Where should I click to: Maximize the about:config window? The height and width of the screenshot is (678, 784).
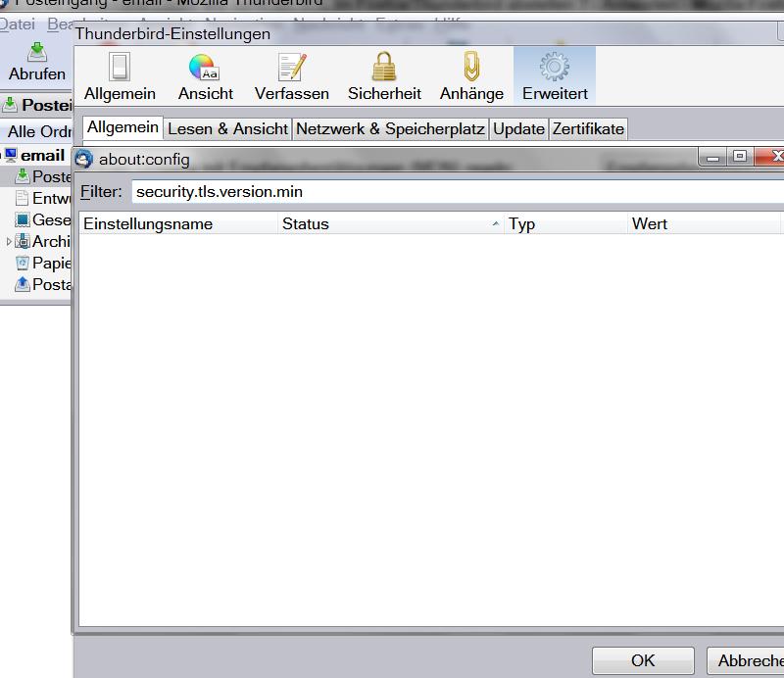tap(740, 157)
